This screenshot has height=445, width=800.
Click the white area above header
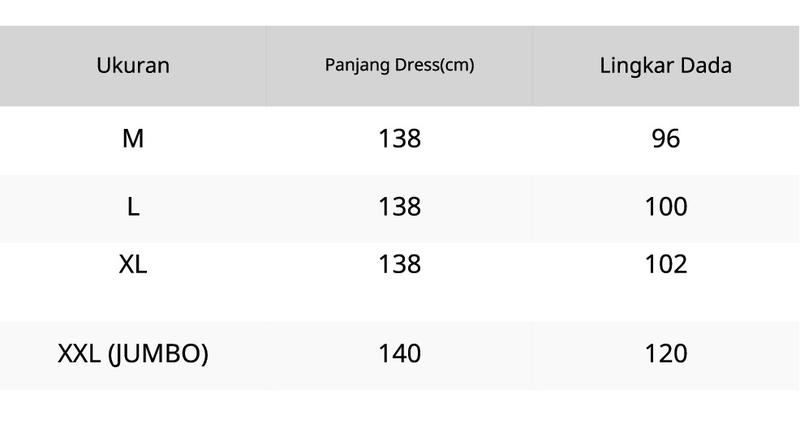[399, 13]
